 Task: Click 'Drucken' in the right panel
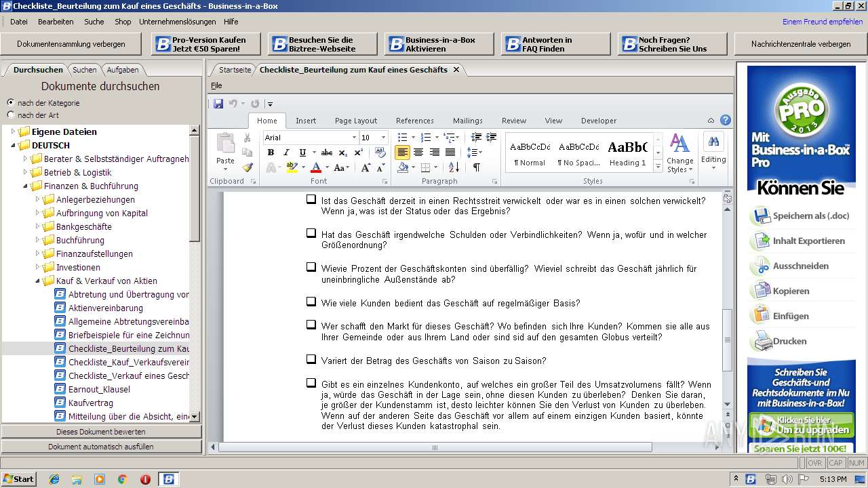(x=781, y=341)
